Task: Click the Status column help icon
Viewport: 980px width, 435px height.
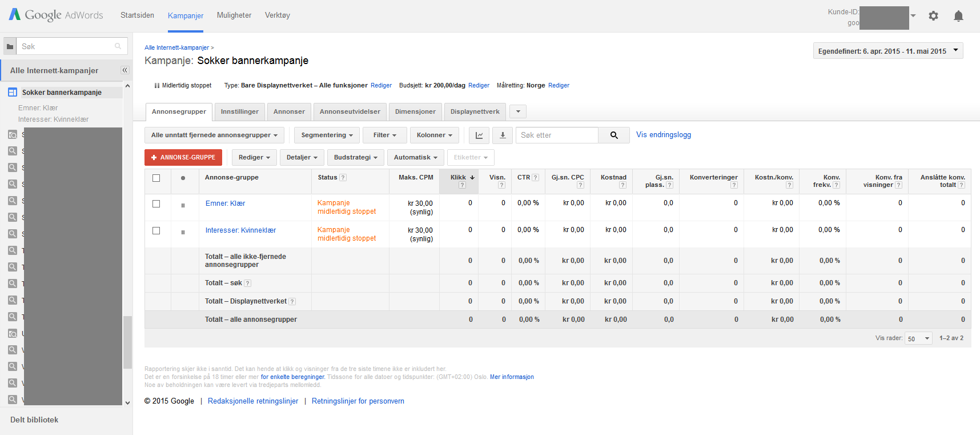Action: (343, 177)
